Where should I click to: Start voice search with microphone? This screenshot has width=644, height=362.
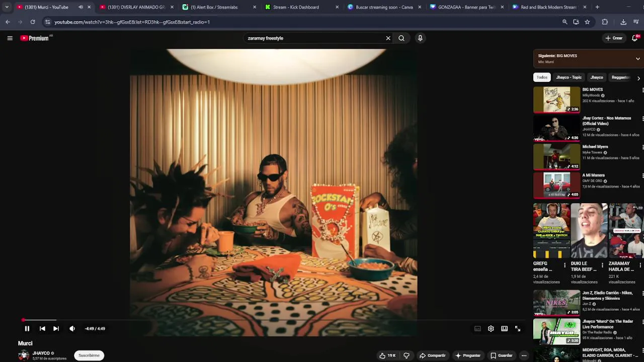coord(420,38)
